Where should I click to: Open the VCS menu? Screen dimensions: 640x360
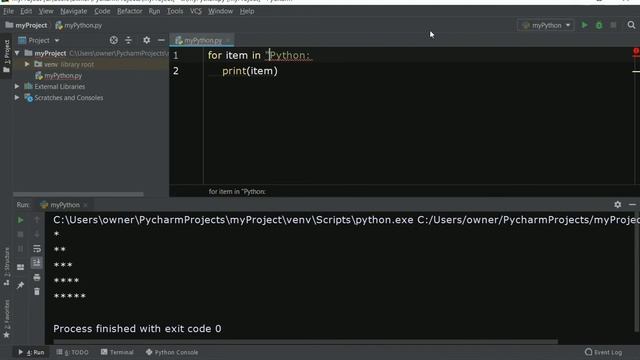click(196, 11)
